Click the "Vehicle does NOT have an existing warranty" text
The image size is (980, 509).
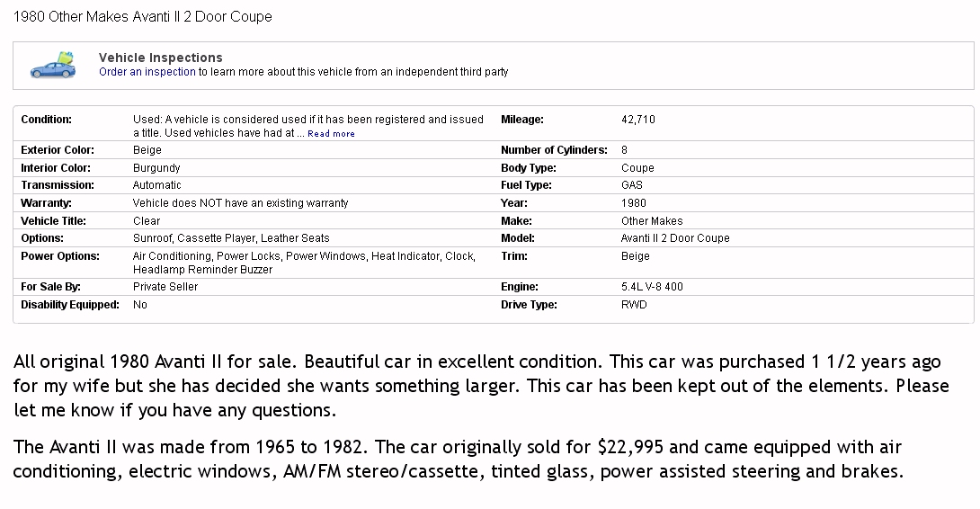pyautogui.click(x=240, y=203)
